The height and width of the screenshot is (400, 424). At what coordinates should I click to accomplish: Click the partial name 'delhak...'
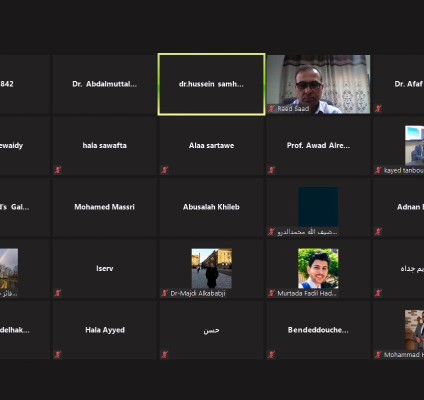point(15,330)
